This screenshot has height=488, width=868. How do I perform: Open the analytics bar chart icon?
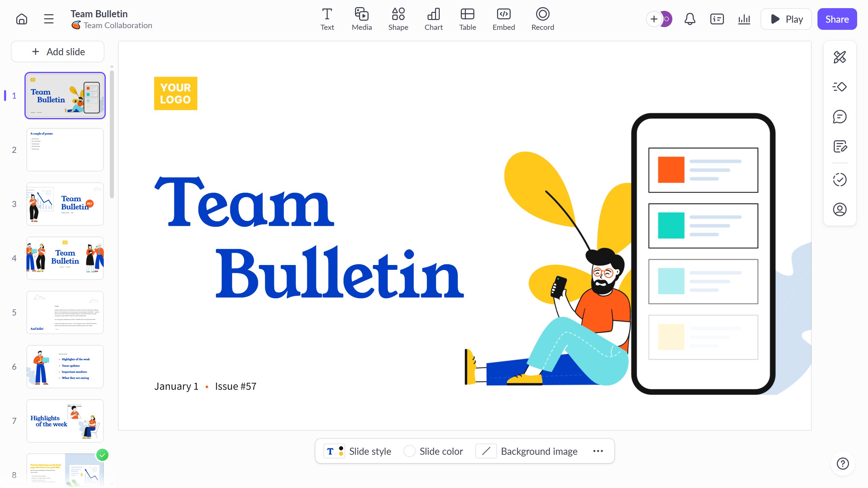tap(744, 19)
